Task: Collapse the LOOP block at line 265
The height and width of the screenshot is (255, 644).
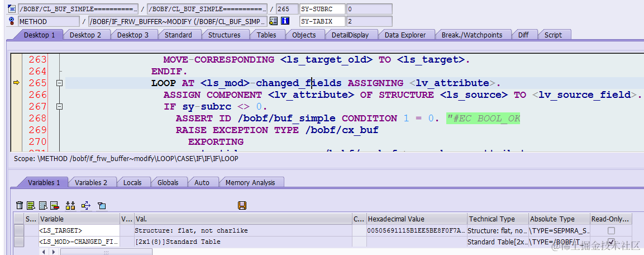Action: click(60, 83)
